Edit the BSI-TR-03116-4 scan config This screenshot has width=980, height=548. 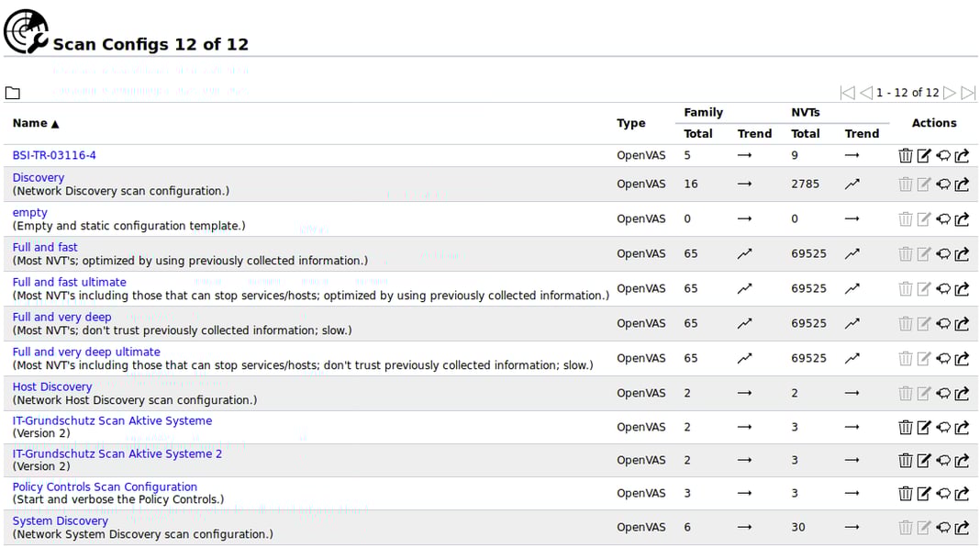[x=924, y=155]
